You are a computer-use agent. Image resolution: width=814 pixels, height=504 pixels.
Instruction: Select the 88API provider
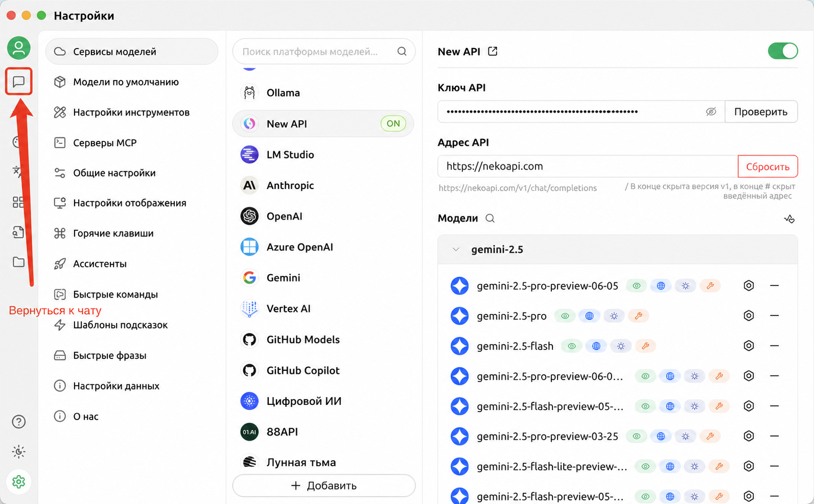[x=323, y=432]
